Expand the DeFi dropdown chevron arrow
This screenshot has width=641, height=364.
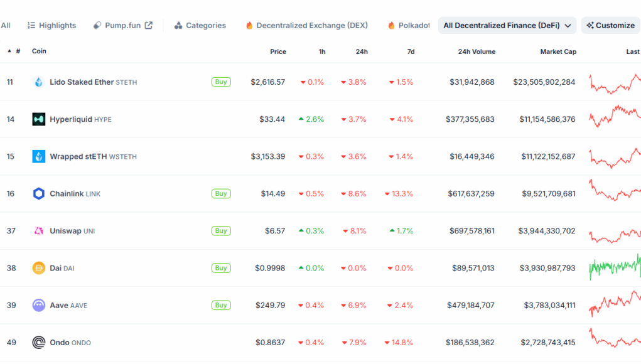click(x=568, y=26)
